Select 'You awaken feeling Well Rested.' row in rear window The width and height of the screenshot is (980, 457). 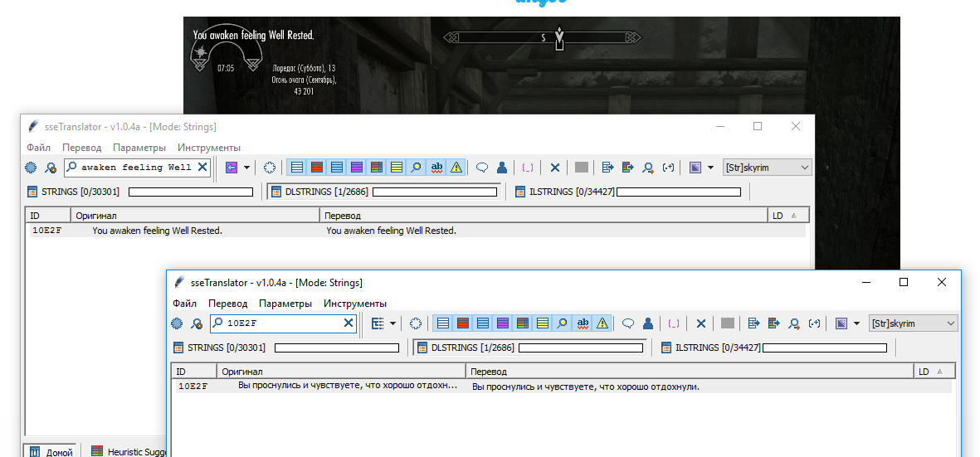click(x=417, y=231)
